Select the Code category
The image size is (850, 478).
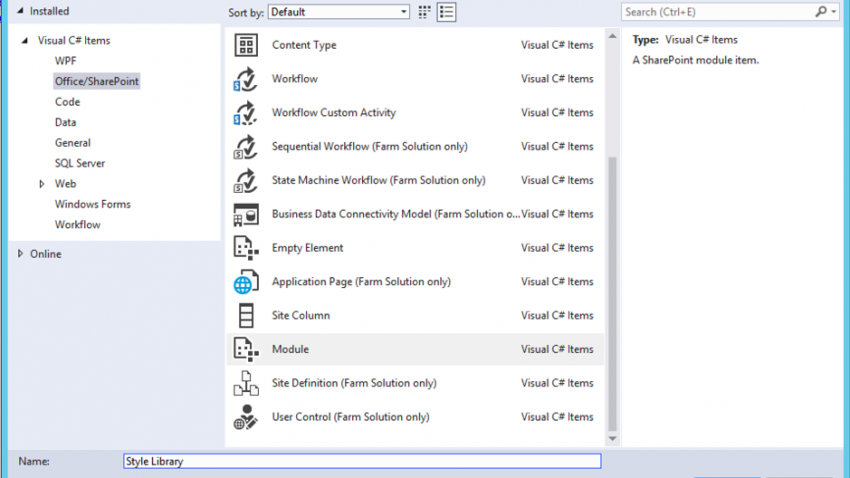click(x=67, y=102)
